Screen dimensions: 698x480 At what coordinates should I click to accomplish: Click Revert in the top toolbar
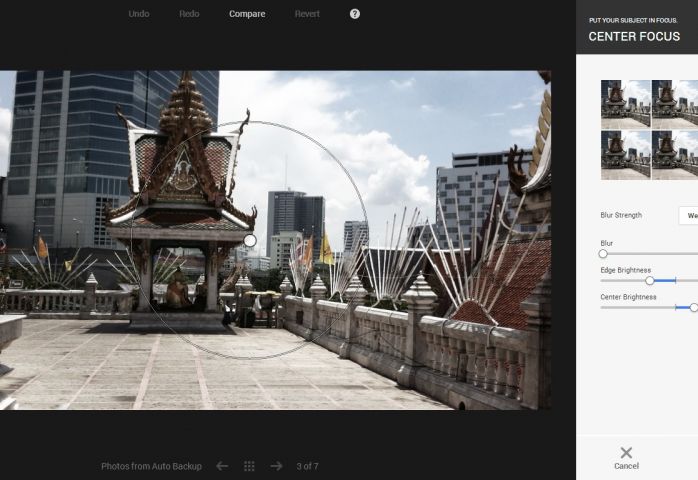pos(308,14)
